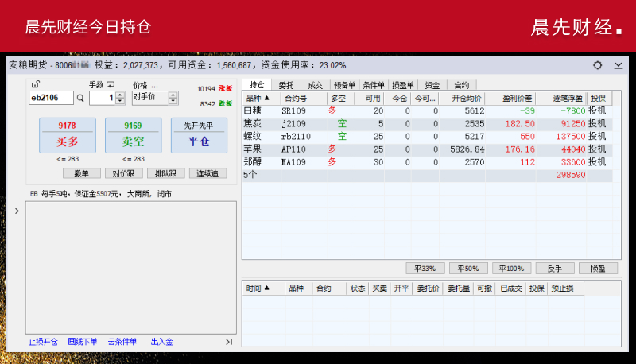Collapse panel with top-right down-arrow icon
636x364 pixels.
[619, 65]
